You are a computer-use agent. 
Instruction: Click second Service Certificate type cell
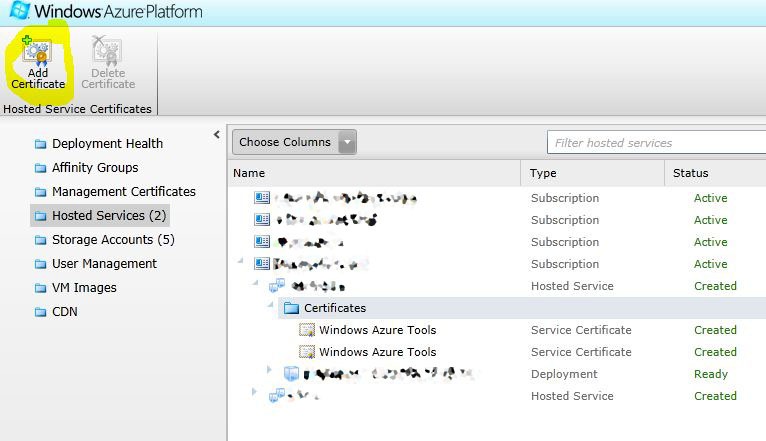point(581,352)
